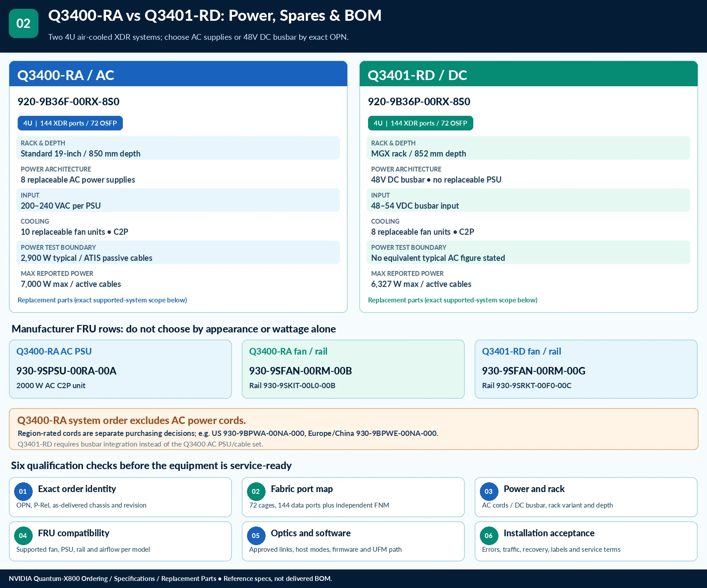Select fan part 930-9SFAN-00RM-00G
This screenshot has width=707, height=588.
click(534, 371)
